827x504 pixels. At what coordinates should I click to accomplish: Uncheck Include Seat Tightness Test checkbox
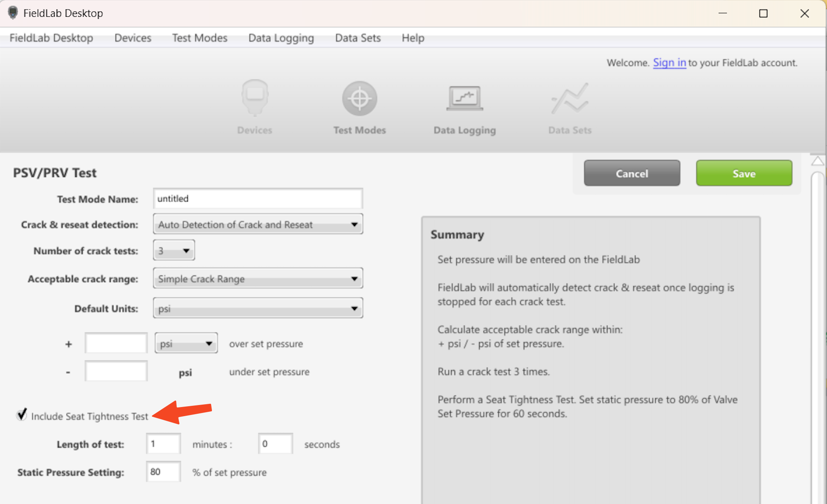coord(22,415)
